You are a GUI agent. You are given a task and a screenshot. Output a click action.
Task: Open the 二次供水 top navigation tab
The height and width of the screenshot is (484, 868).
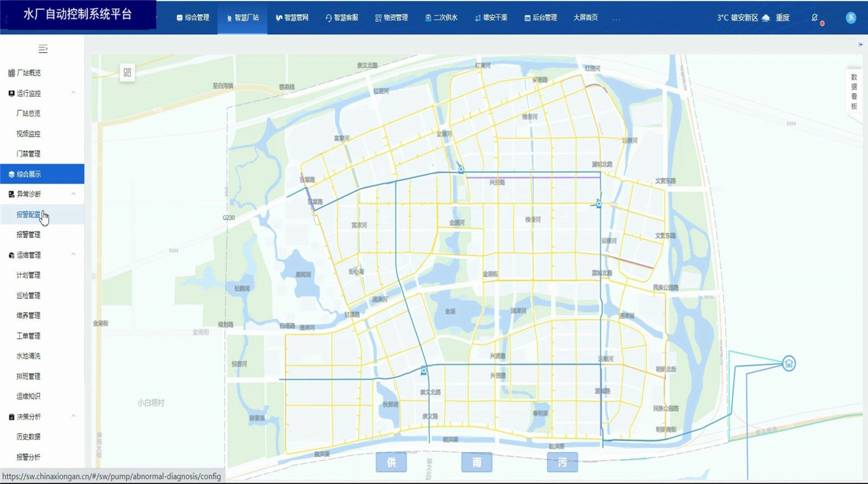point(441,18)
